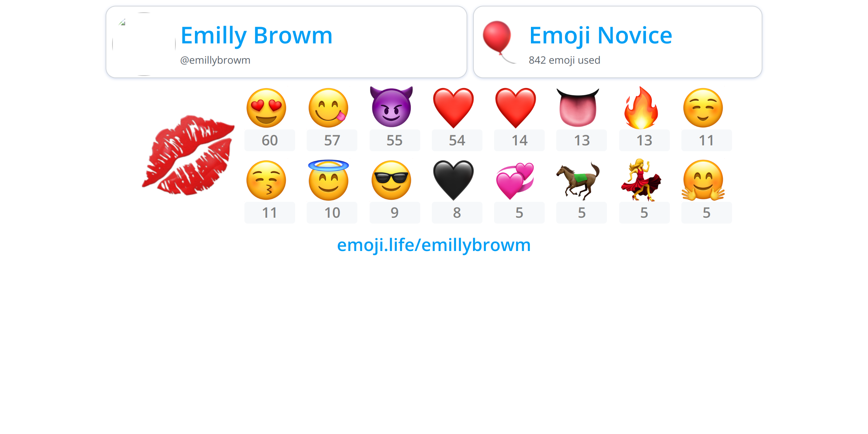The height and width of the screenshot is (434, 868).
Task: Click the sunglasses face emoji
Action: 391,180
